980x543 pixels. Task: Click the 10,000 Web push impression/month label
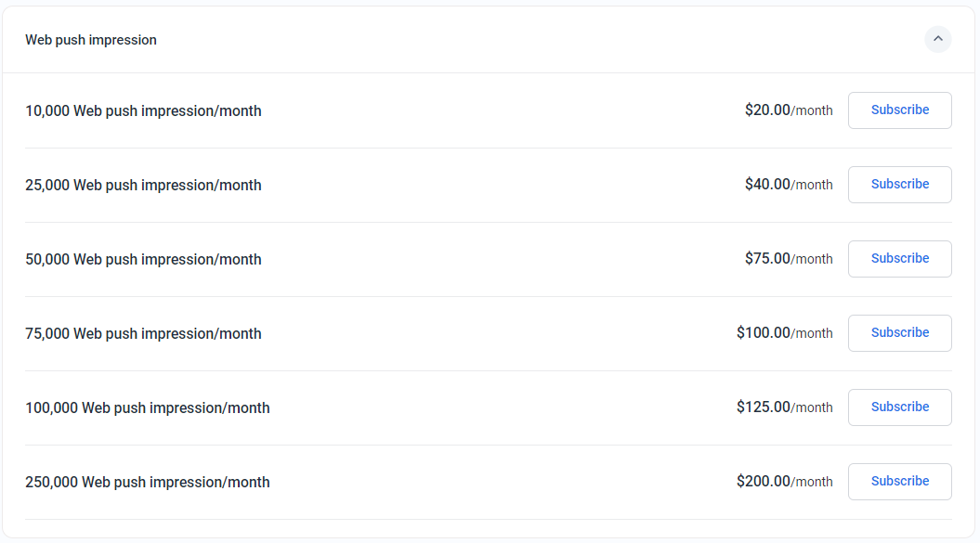(x=143, y=110)
